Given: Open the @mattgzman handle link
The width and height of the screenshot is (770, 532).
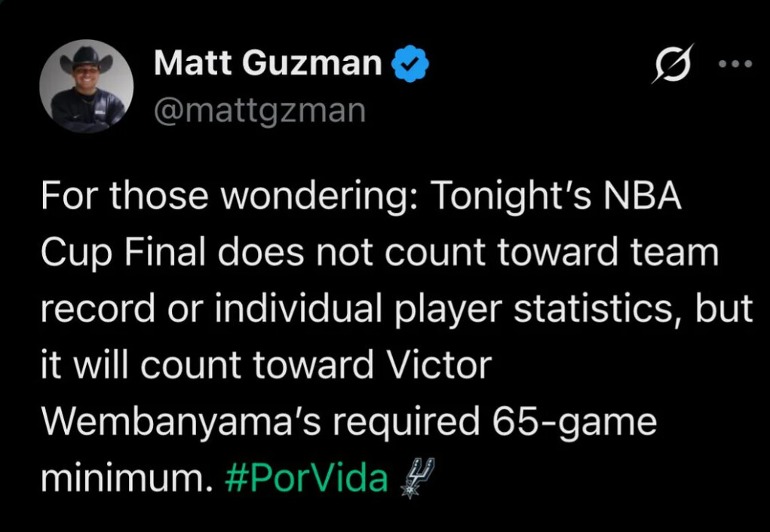Looking at the screenshot, I should coord(259,110).
